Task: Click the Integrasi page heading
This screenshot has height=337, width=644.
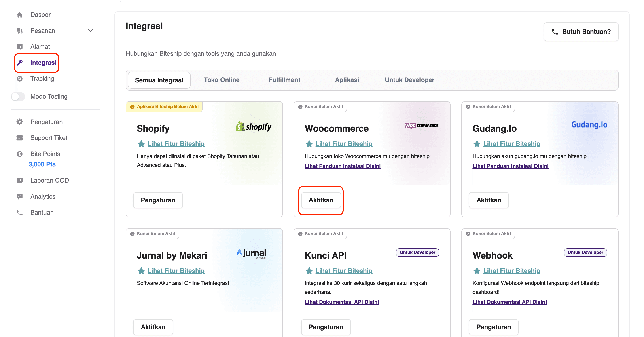Action: pyautogui.click(x=144, y=26)
